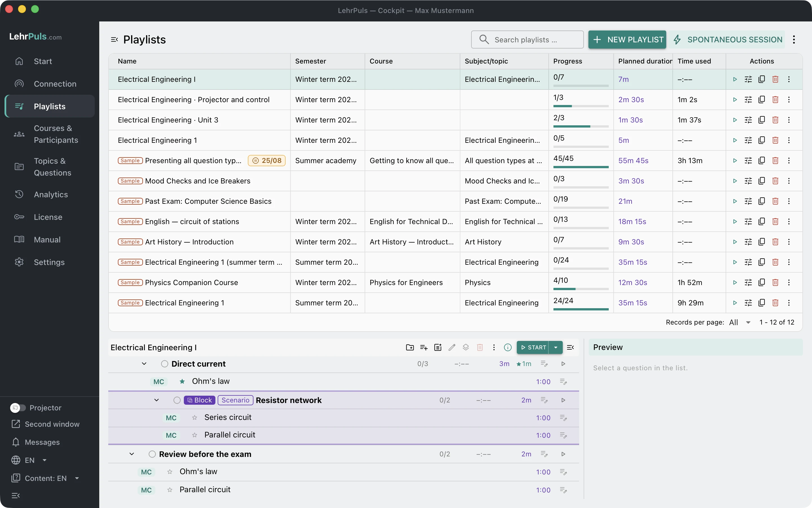
Task: Click the pencil edit icon in detail toolbar
Action: (x=452, y=347)
